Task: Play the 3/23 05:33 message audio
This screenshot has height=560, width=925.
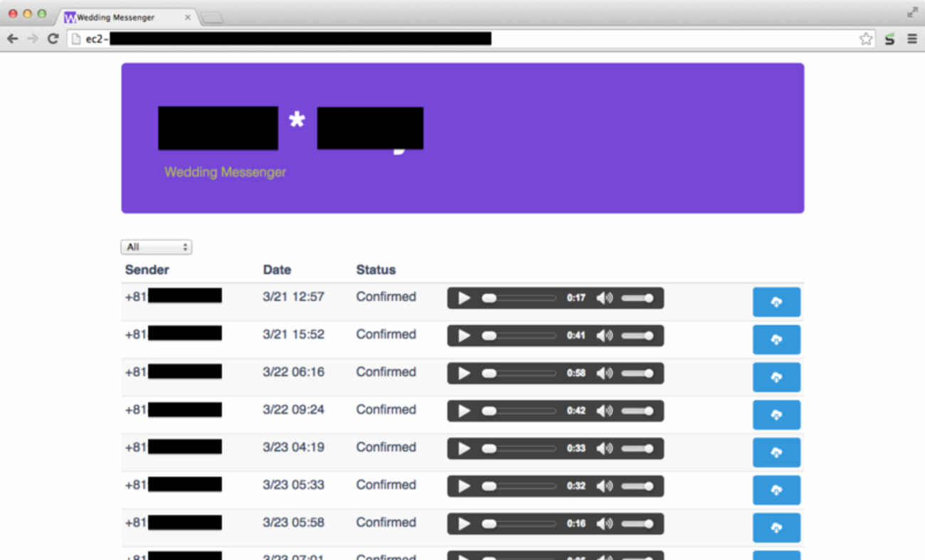Action: click(464, 487)
